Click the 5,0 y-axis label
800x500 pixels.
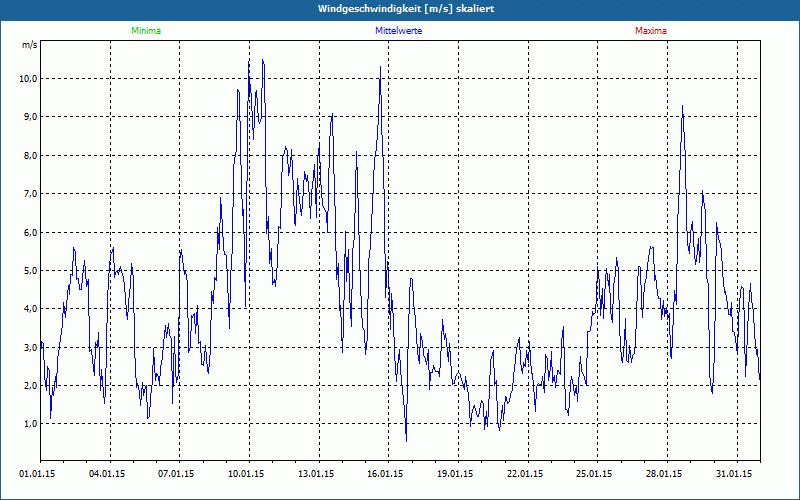30,271
